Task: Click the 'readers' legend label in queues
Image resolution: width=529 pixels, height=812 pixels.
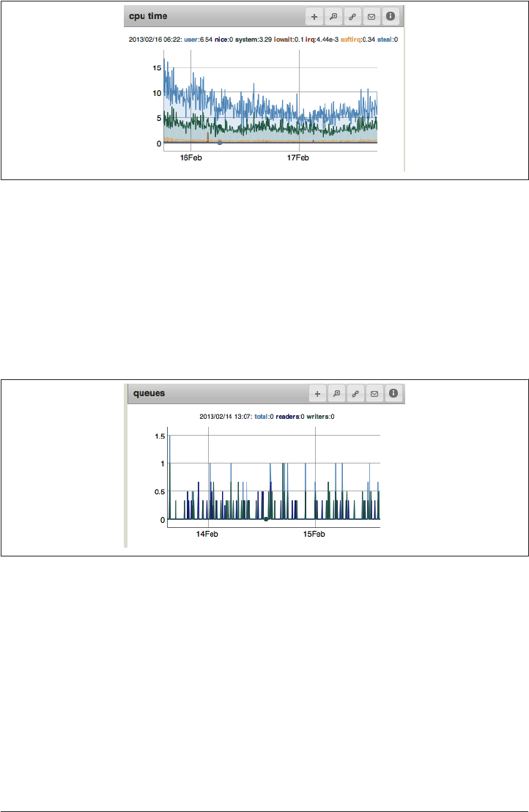Action: pyautogui.click(x=287, y=417)
